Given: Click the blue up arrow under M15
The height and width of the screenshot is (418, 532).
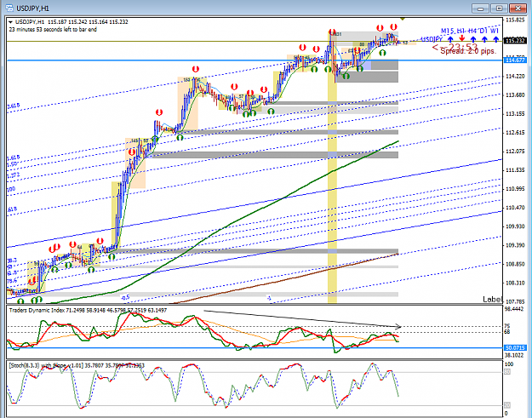Looking at the screenshot, I should [x=450, y=39].
